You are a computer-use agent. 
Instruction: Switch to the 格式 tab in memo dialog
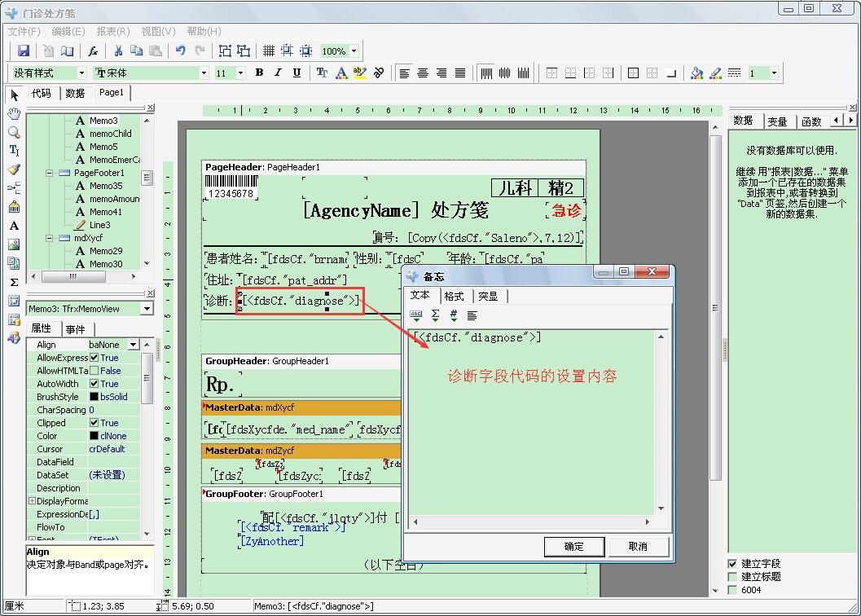point(454,297)
